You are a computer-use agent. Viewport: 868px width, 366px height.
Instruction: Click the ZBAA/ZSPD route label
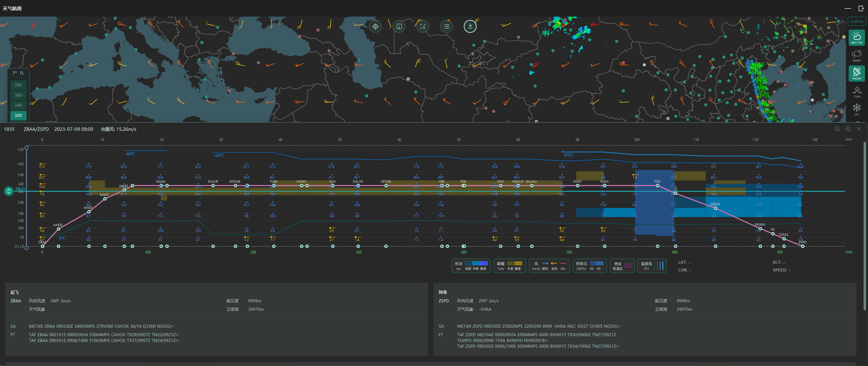[x=36, y=129]
